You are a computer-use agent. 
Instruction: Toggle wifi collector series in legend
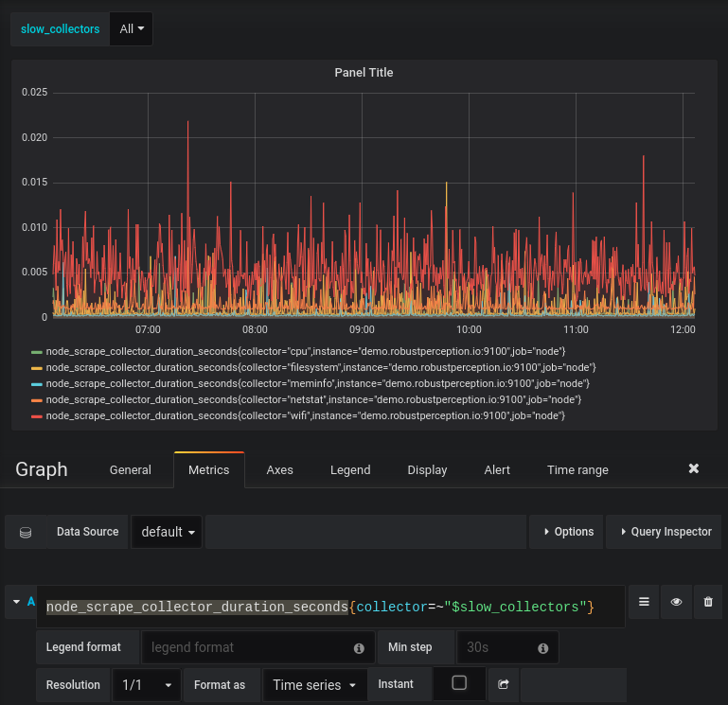point(306,415)
